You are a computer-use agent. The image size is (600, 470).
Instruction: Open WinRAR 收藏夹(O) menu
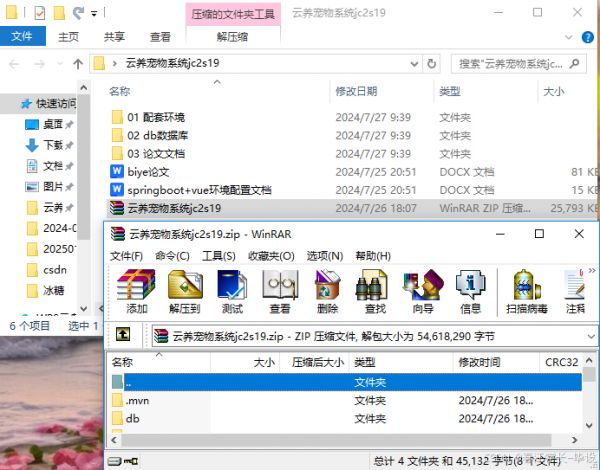pyautogui.click(x=271, y=256)
